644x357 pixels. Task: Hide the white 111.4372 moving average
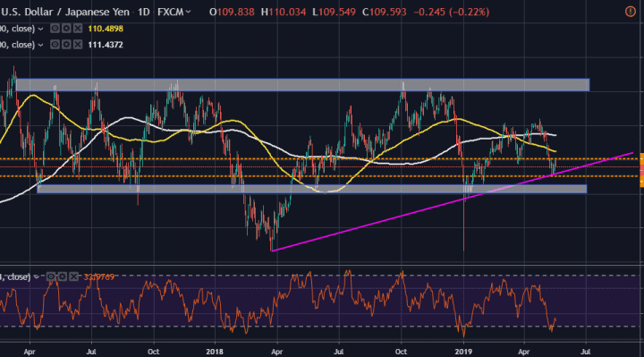(55, 45)
